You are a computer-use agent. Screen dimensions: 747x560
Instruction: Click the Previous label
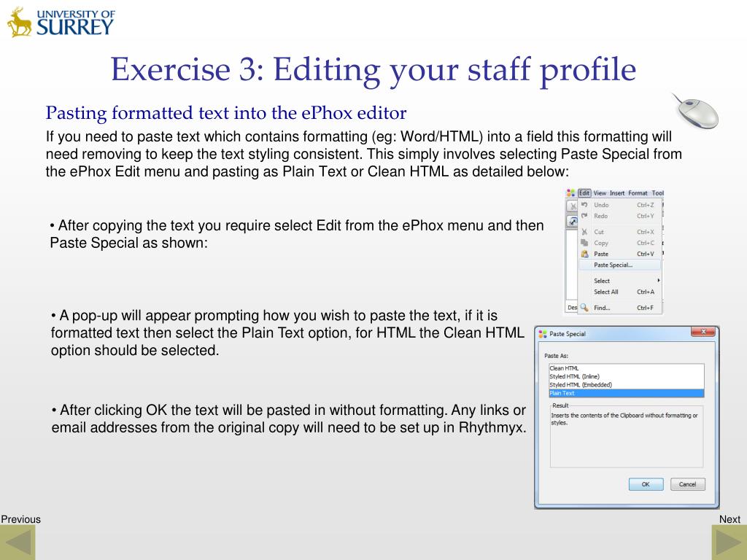pyautogui.click(x=20, y=519)
